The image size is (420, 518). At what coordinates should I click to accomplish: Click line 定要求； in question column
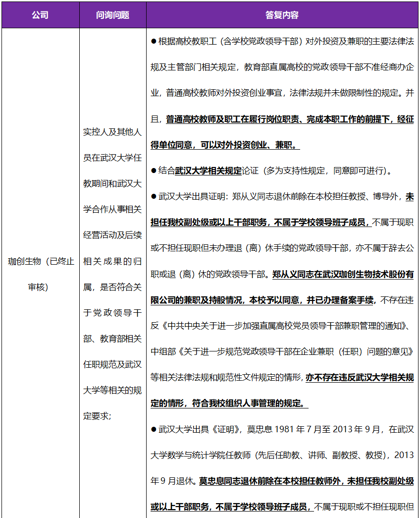click(98, 416)
